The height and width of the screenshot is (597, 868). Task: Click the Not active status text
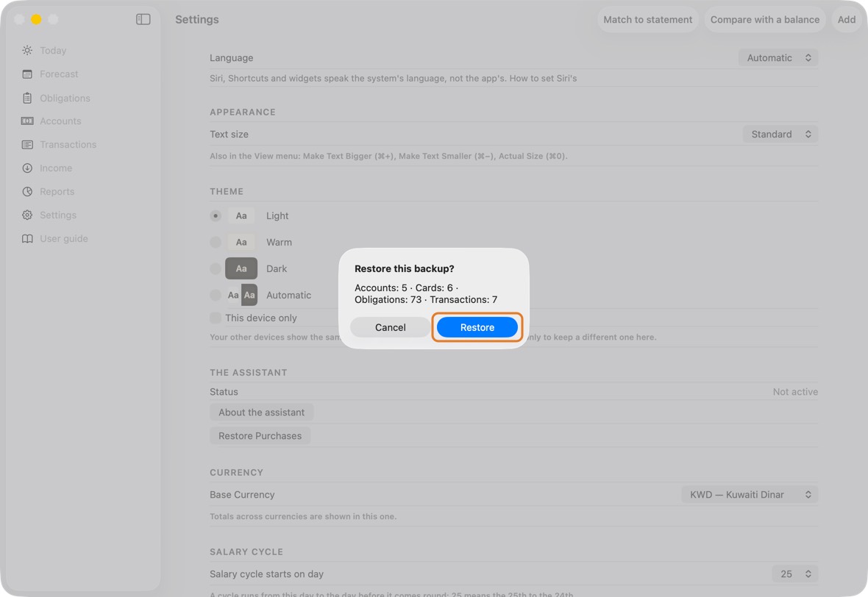click(x=795, y=392)
